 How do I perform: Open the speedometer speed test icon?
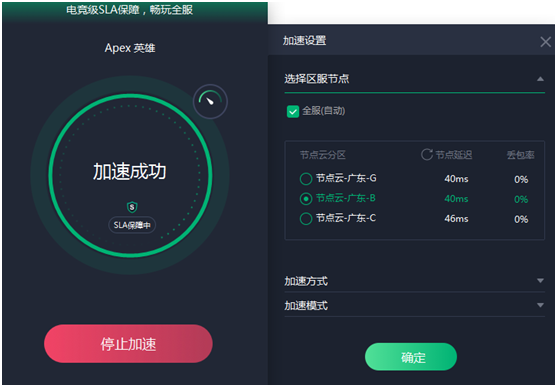[x=210, y=101]
